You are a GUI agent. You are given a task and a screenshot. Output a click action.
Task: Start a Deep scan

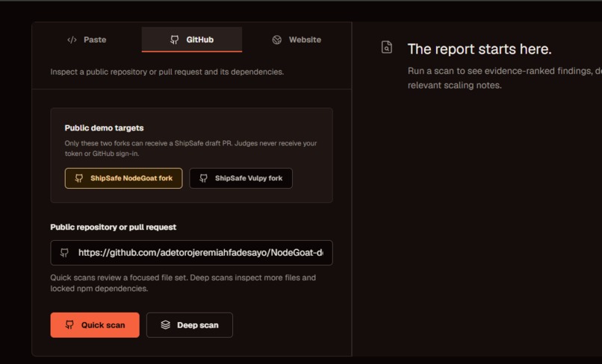coord(189,325)
